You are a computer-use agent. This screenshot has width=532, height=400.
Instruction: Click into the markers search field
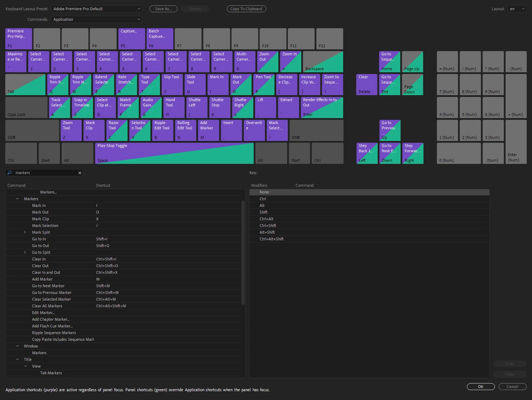click(x=44, y=173)
